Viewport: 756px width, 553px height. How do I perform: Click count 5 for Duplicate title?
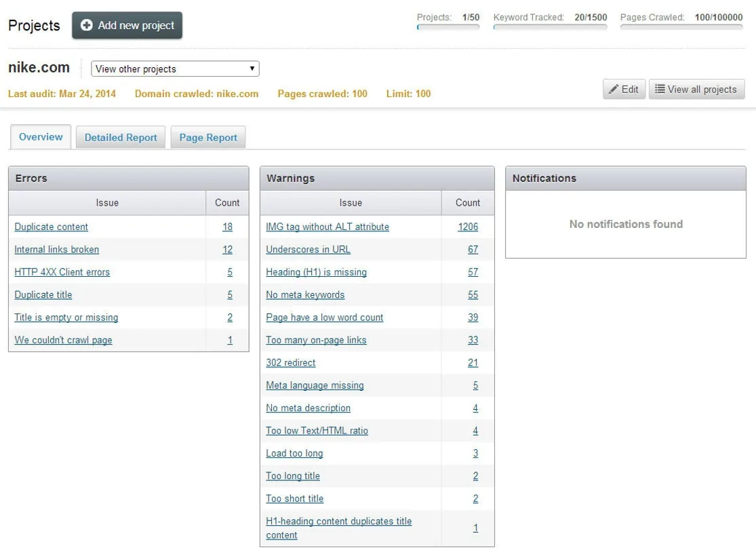click(x=230, y=295)
